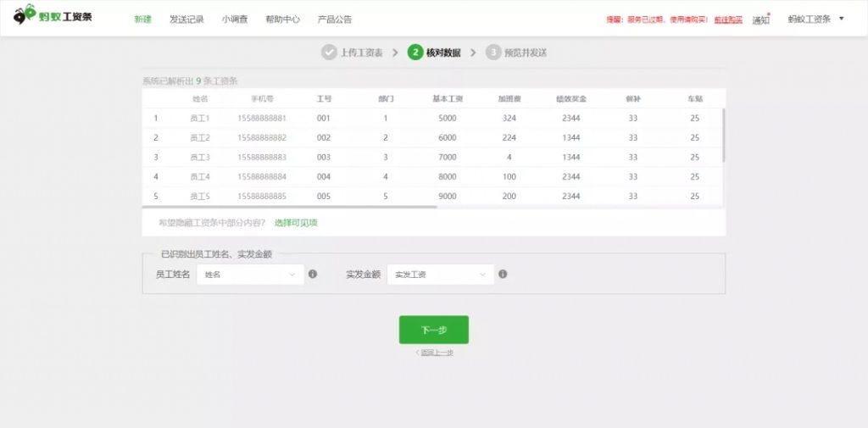
Task: Click the step 1 checkmark icon
Action: [x=329, y=53]
